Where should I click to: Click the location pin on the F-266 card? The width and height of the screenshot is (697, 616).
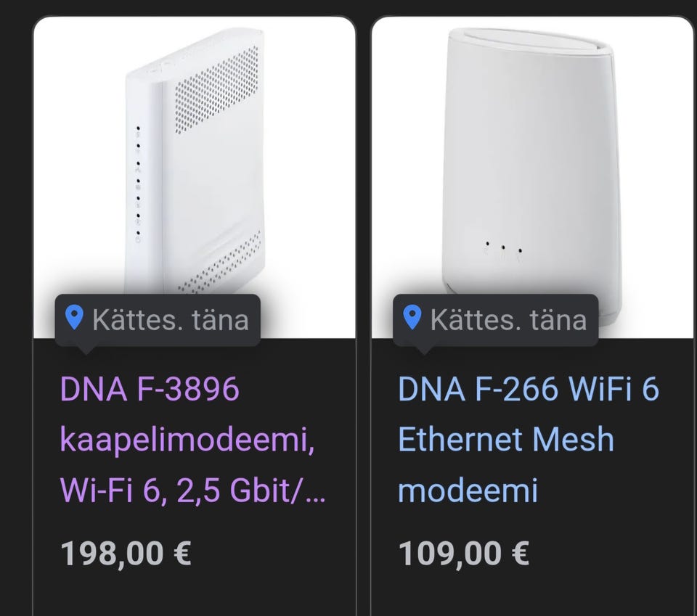click(412, 318)
